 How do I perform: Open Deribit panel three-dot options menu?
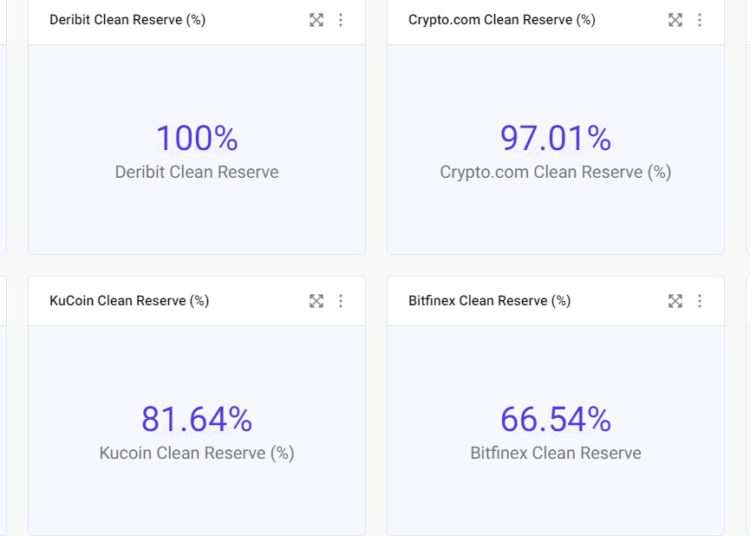tap(341, 20)
